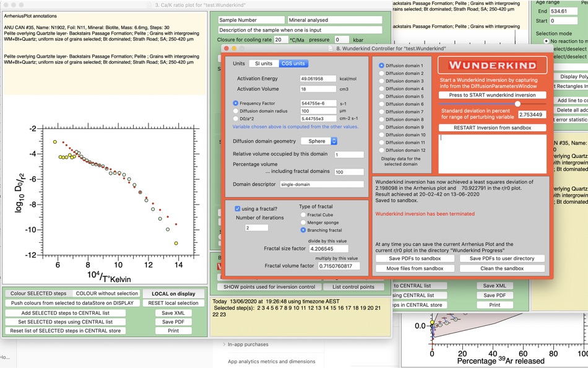Select Diffusion domain 12 radio
This screenshot has width=588, height=368.
coord(381,150)
